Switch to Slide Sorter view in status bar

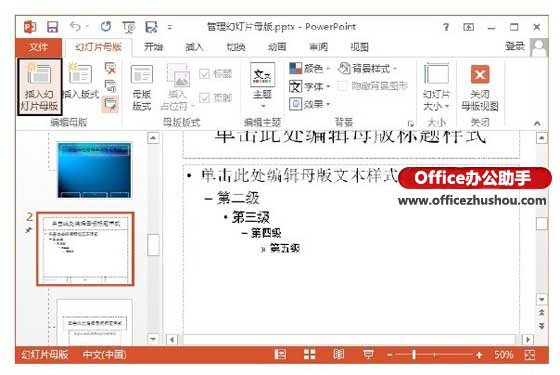coord(309,354)
